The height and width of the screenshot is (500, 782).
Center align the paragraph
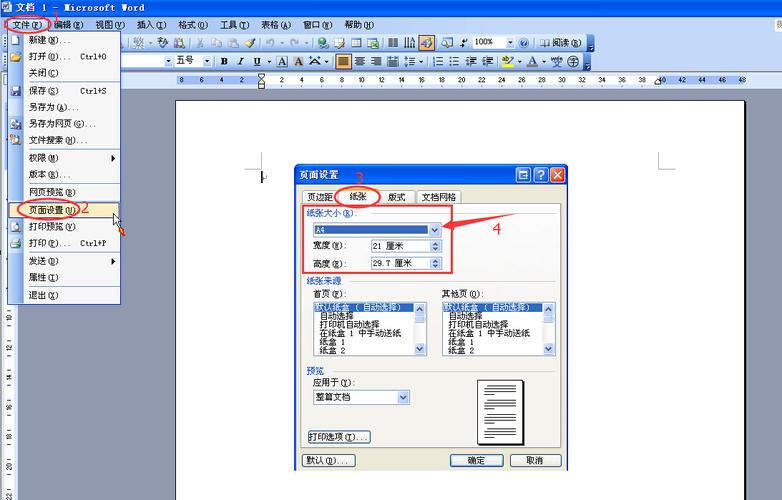pyautogui.click(x=360, y=61)
